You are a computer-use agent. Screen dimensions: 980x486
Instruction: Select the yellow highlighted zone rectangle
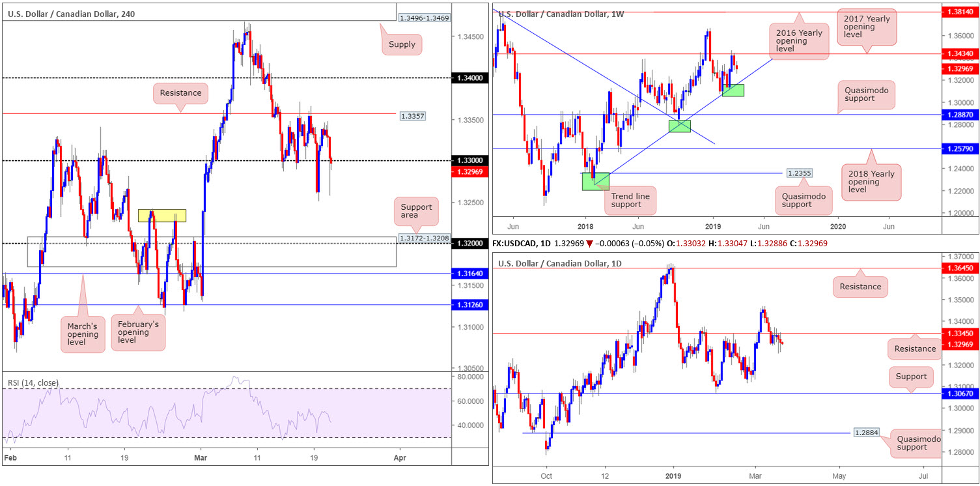coord(162,216)
